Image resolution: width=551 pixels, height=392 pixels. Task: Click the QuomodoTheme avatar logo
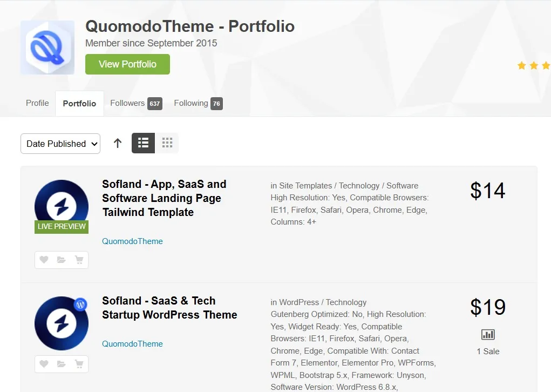[x=47, y=48]
